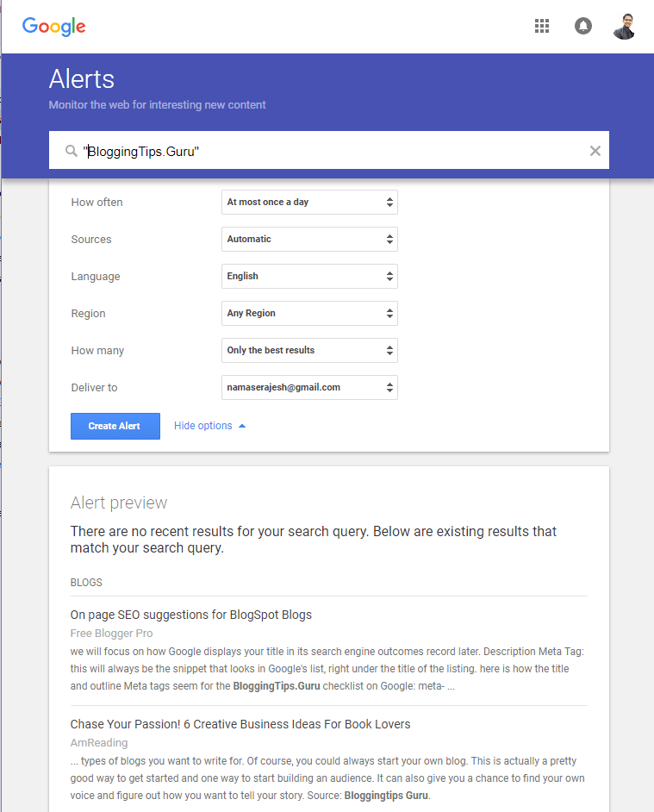Click the Create Alert button
Screen dimensions: 654x812
click(x=115, y=426)
